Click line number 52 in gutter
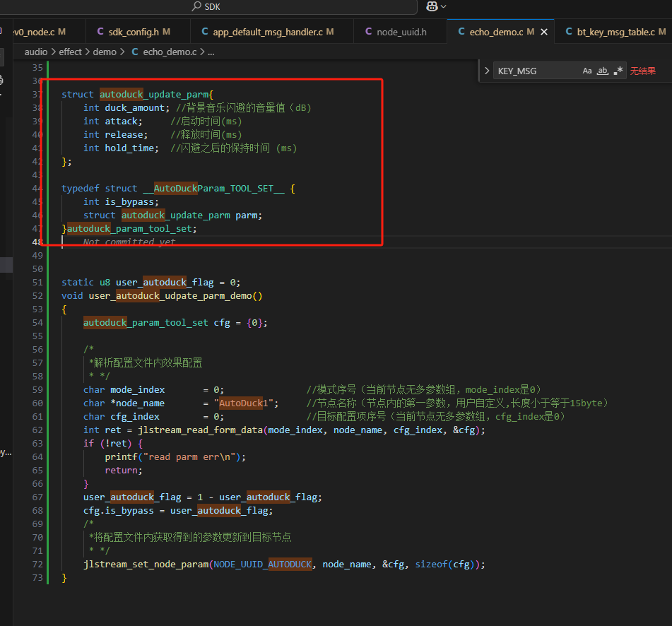 pos(37,296)
